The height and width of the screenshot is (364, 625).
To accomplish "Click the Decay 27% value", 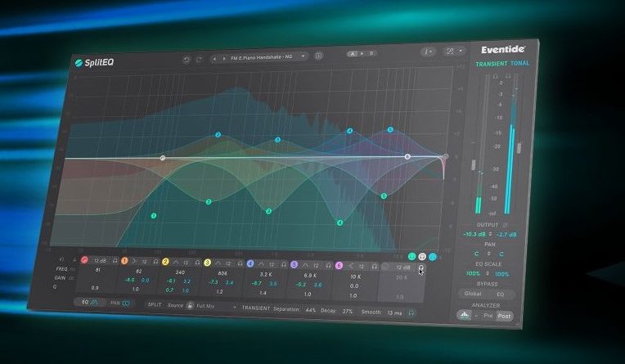I will coord(348,311).
